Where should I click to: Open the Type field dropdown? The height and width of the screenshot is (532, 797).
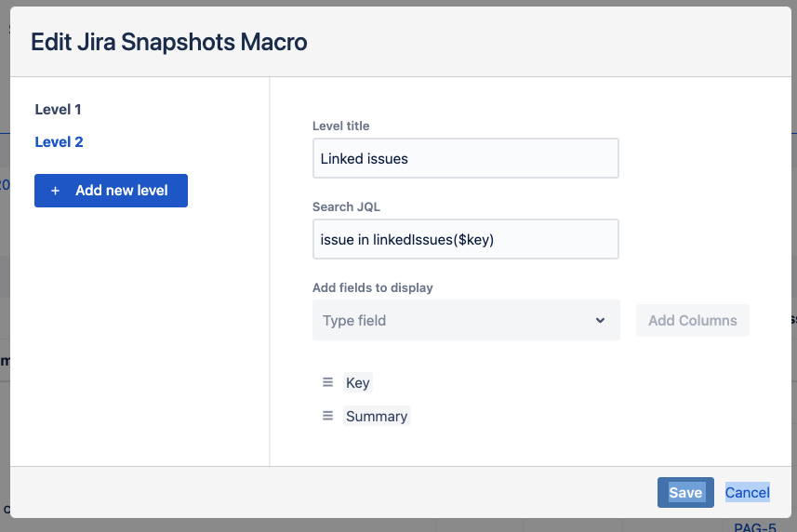click(x=466, y=320)
